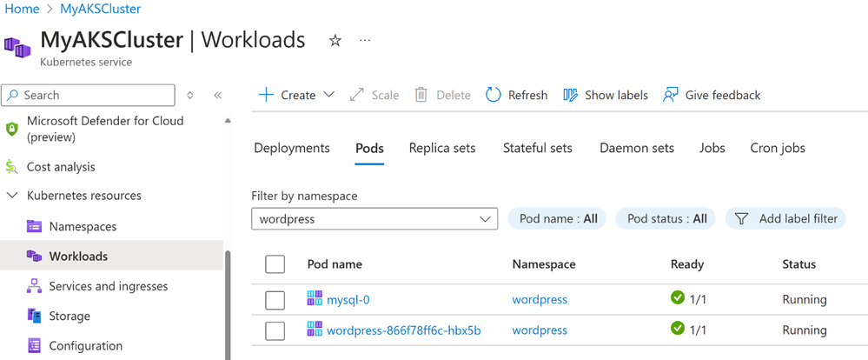Open Configuration in the sidebar
868x360 pixels.
point(86,346)
